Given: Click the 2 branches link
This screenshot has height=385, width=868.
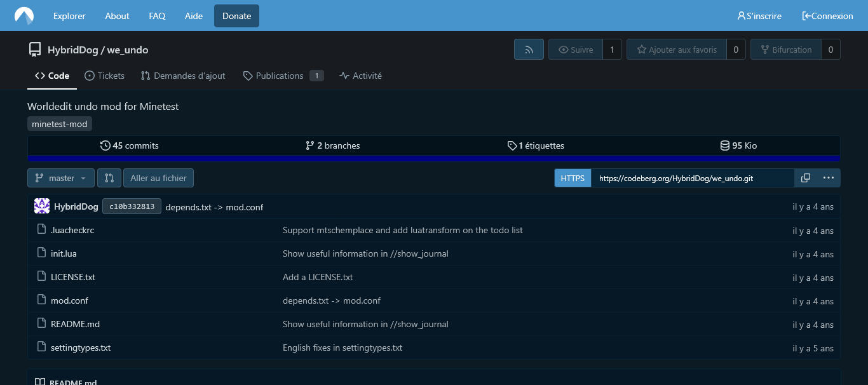Looking at the screenshot, I should tap(332, 145).
